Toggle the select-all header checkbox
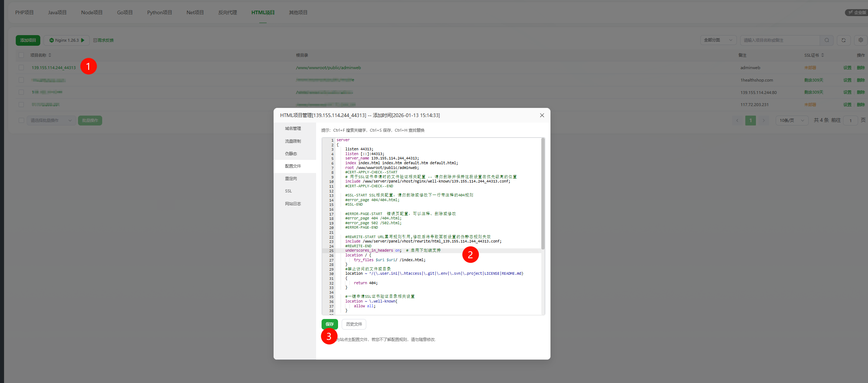Screen dimensions: 868x383 pyautogui.click(x=21, y=55)
